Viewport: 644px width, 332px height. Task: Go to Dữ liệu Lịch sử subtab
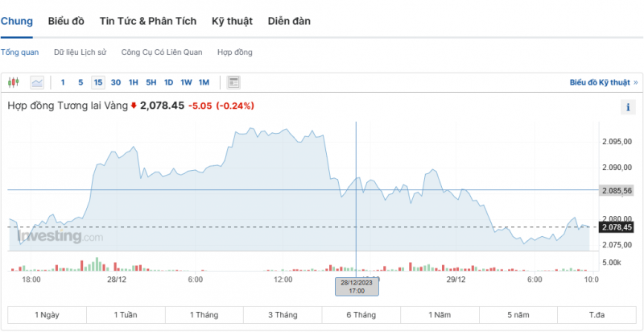tap(80, 52)
